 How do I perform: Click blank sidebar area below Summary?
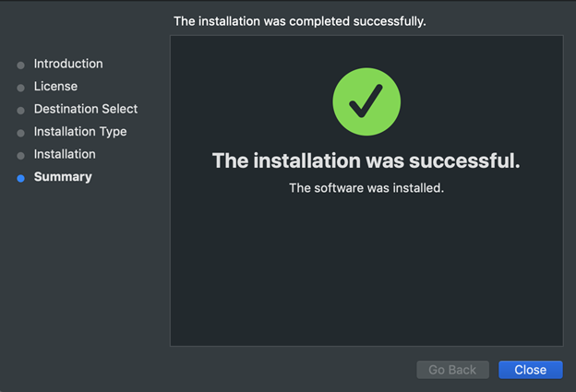[83, 277]
